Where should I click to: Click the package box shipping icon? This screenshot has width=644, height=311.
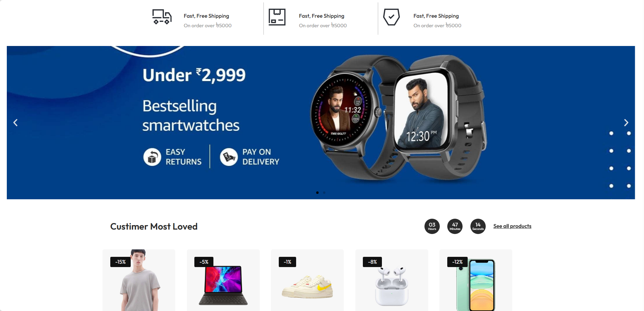(277, 17)
